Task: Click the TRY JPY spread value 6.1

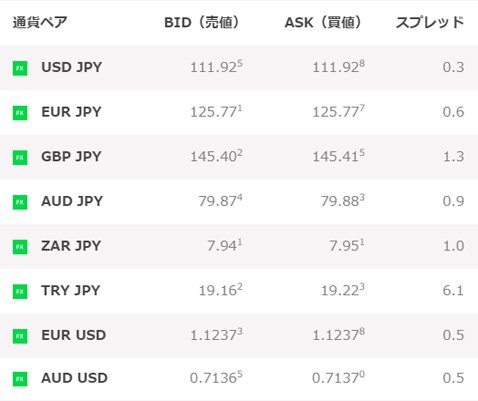Action: tap(453, 291)
